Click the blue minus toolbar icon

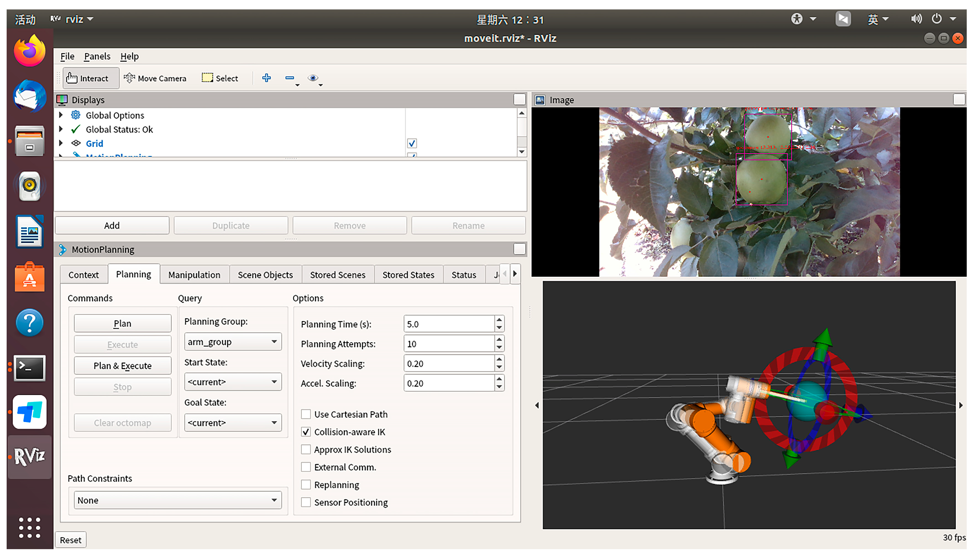290,78
